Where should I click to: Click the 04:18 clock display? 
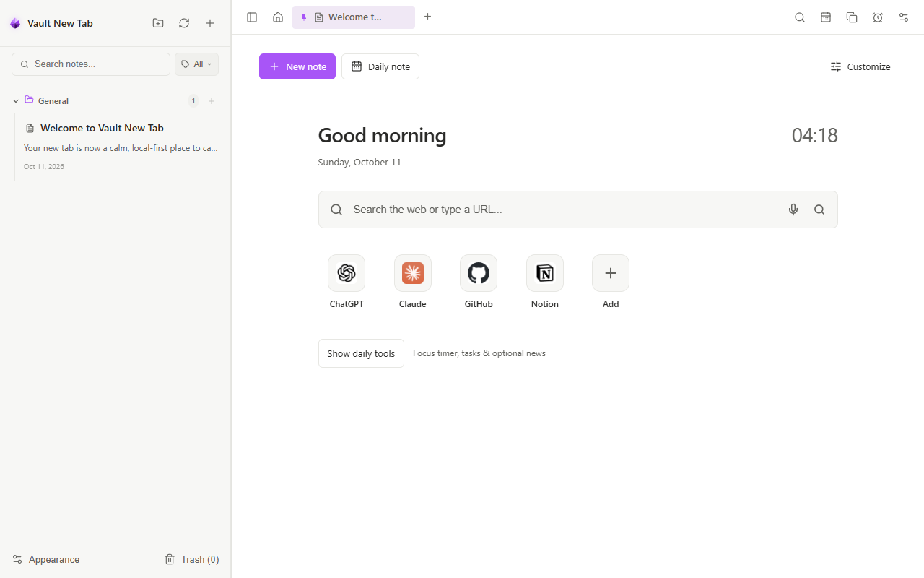(815, 135)
